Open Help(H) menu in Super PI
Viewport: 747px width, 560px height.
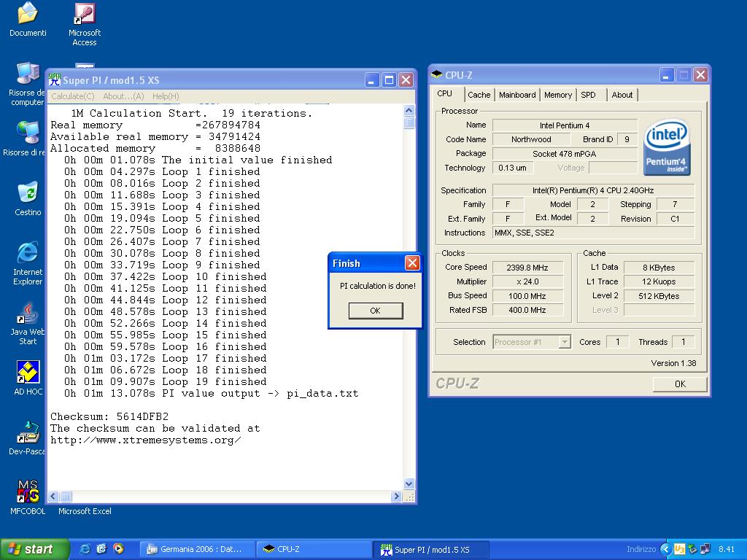[x=166, y=96]
